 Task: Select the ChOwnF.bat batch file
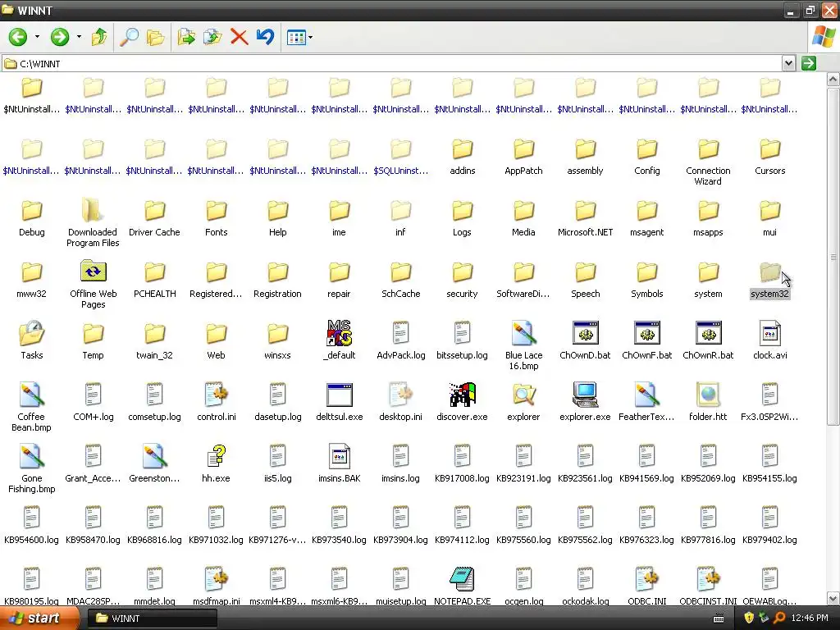[646, 340]
